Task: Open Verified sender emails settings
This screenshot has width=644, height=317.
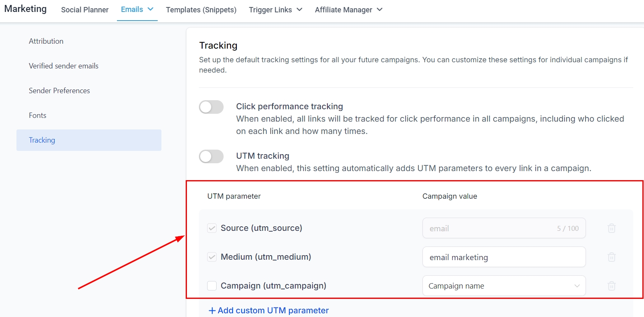Action: click(63, 66)
